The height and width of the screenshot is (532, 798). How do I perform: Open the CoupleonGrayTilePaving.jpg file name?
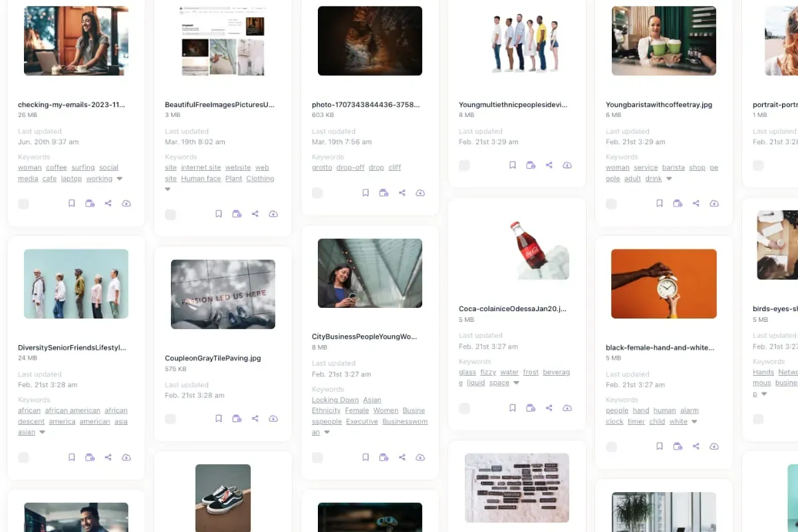coord(213,358)
